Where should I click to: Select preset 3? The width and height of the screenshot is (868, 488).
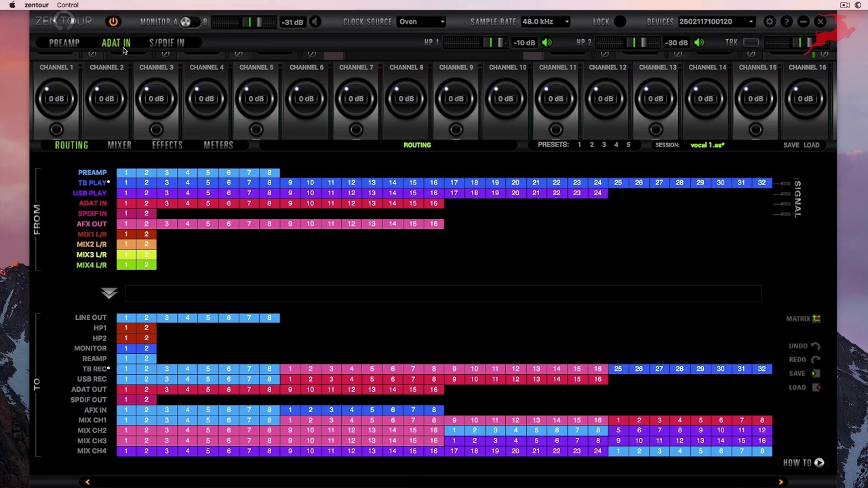point(604,145)
